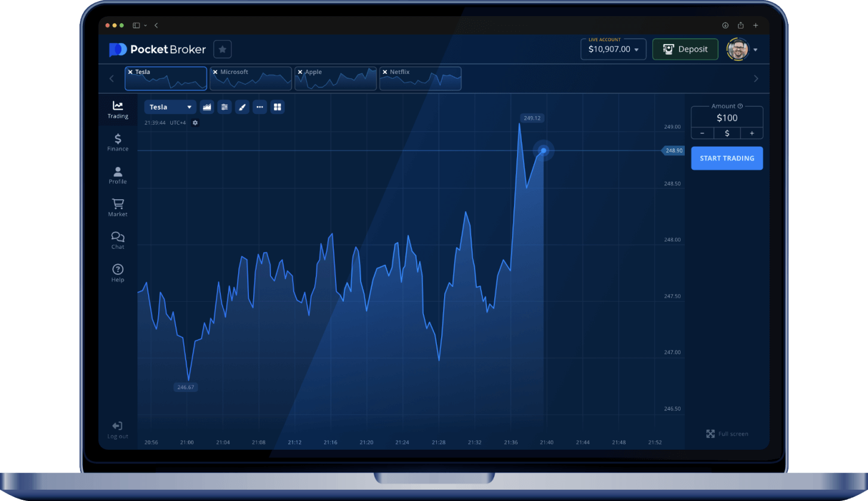Expand the live account balance dropdown
The image size is (868, 501).
(613, 50)
